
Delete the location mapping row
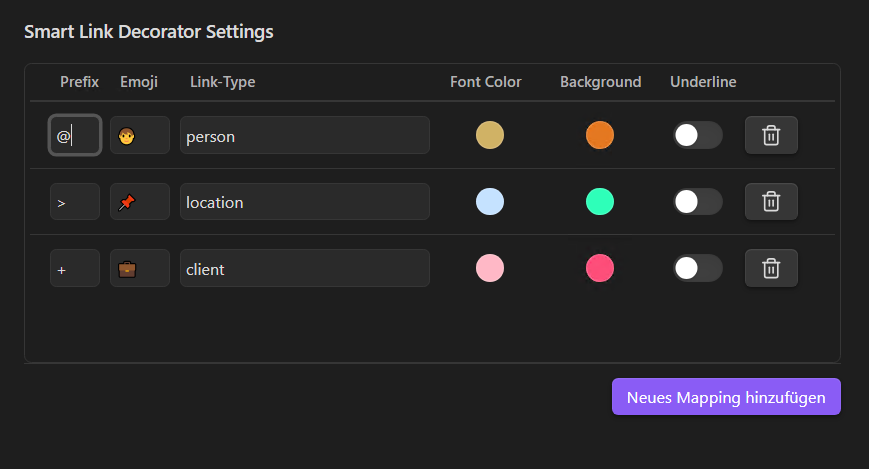click(771, 202)
